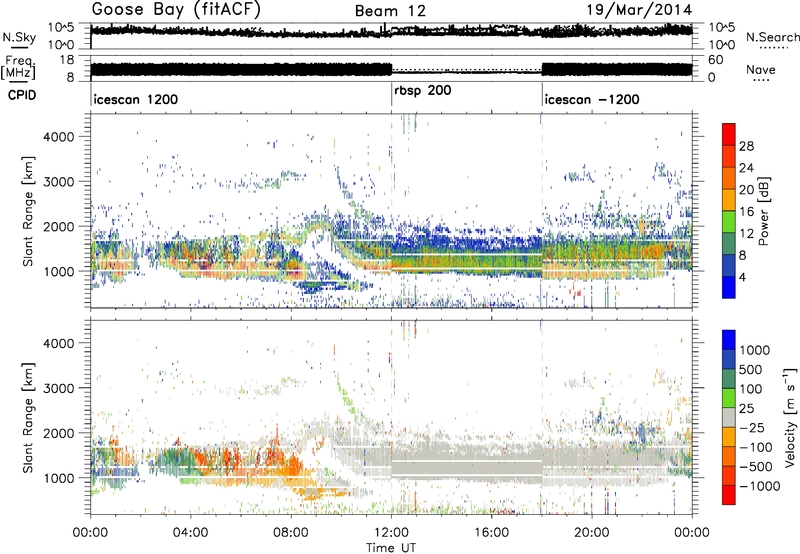The width and height of the screenshot is (800, 554).
Task: Select the "Freq. [MHz]" axis label
Action: [x=18, y=67]
